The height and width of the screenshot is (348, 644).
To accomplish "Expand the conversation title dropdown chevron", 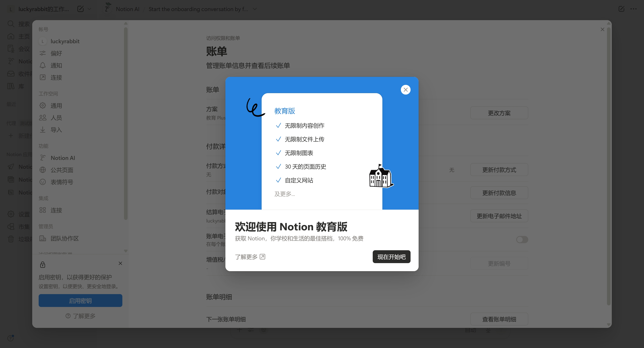I will click(255, 9).
